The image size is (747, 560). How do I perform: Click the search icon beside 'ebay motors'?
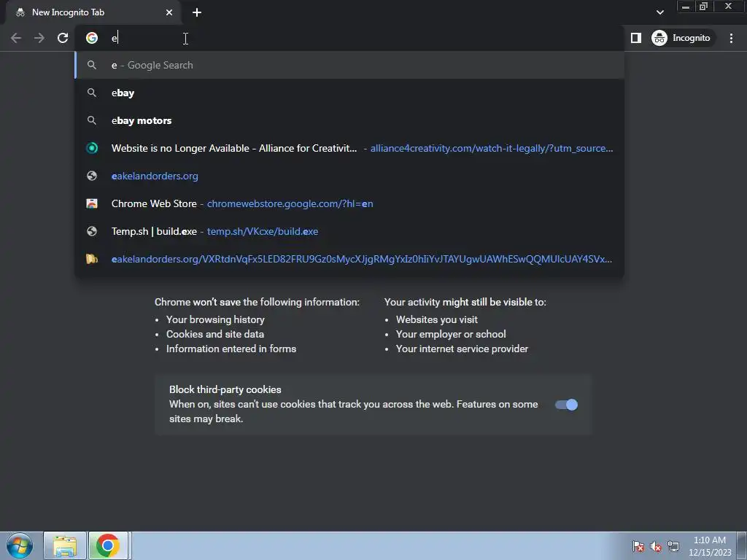[x=92, y=120]
